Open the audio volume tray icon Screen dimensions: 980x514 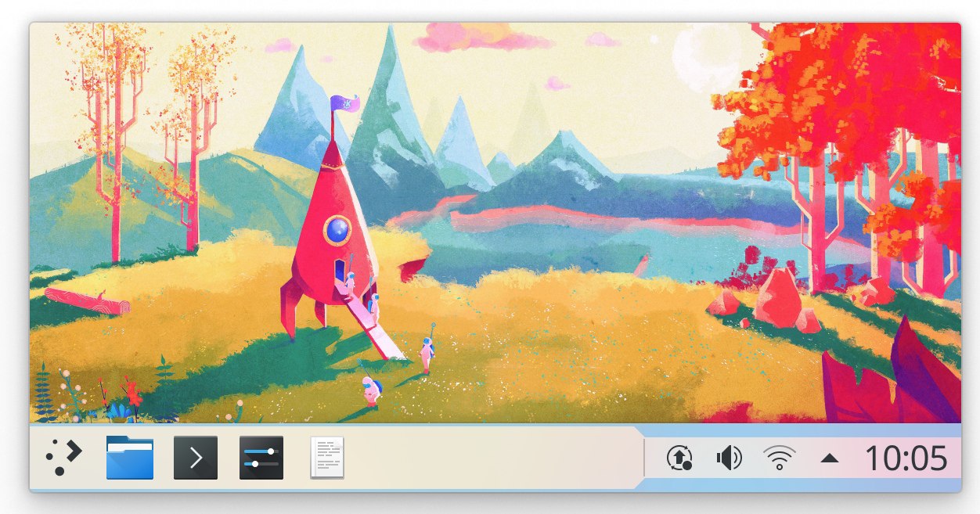tap(729, 458)
